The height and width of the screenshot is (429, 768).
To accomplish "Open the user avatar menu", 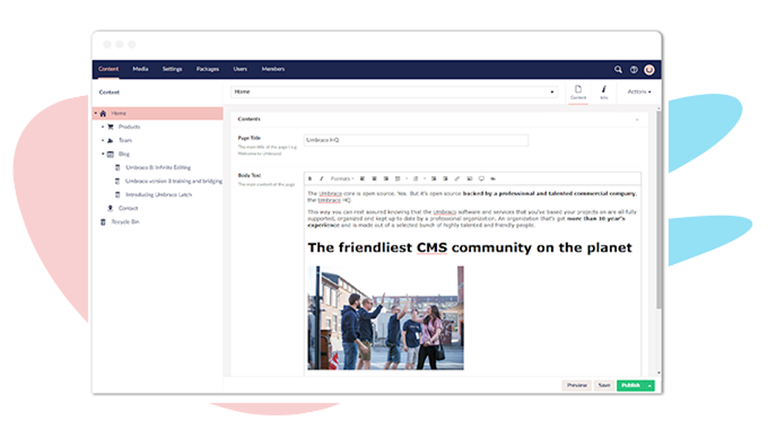I will [x=649, y=70].
